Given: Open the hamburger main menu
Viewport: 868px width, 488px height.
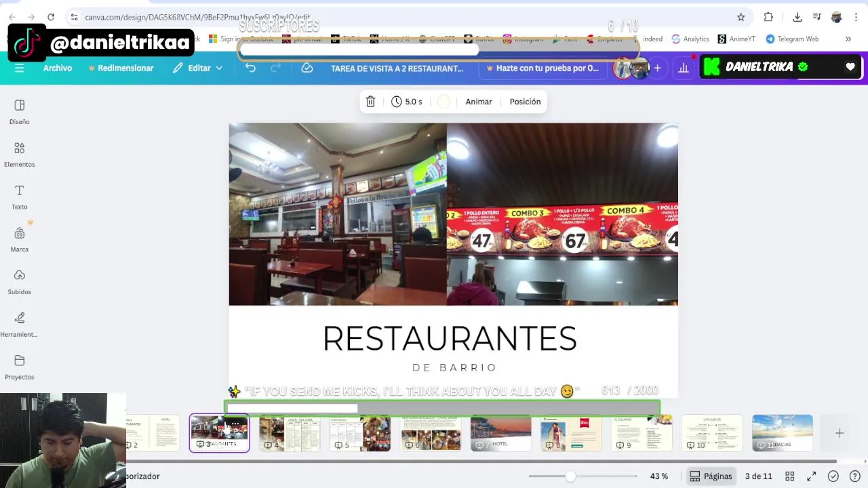Looking at the screenshot, I should (19, 68).
